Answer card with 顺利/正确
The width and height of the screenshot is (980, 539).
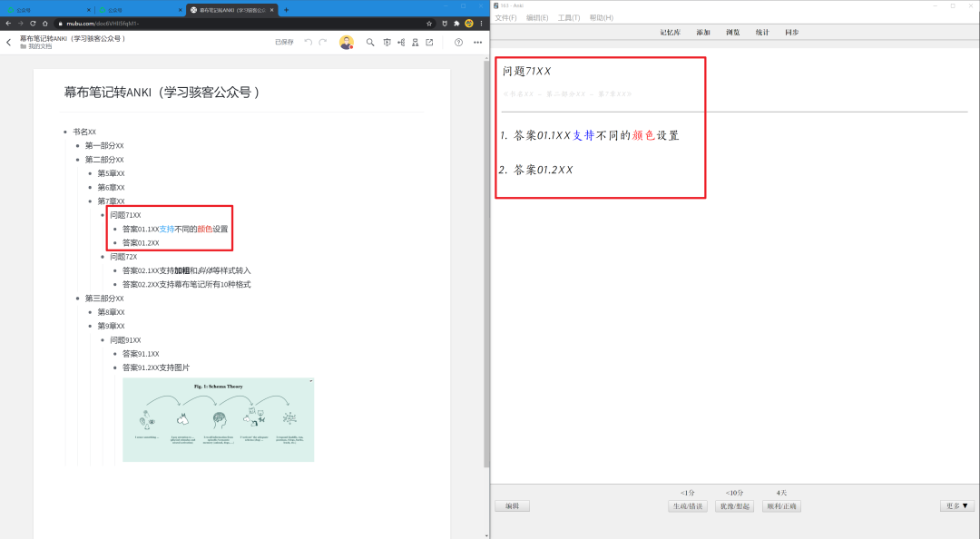pos(781,505)
